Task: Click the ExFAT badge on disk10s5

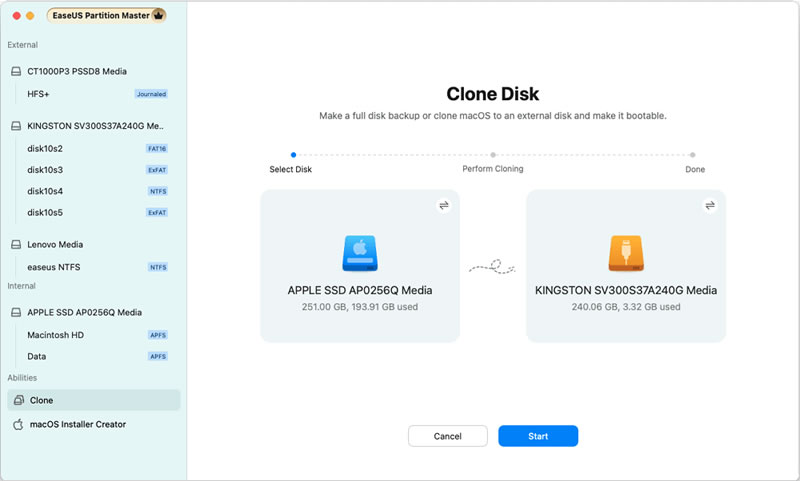Action: 157,213
